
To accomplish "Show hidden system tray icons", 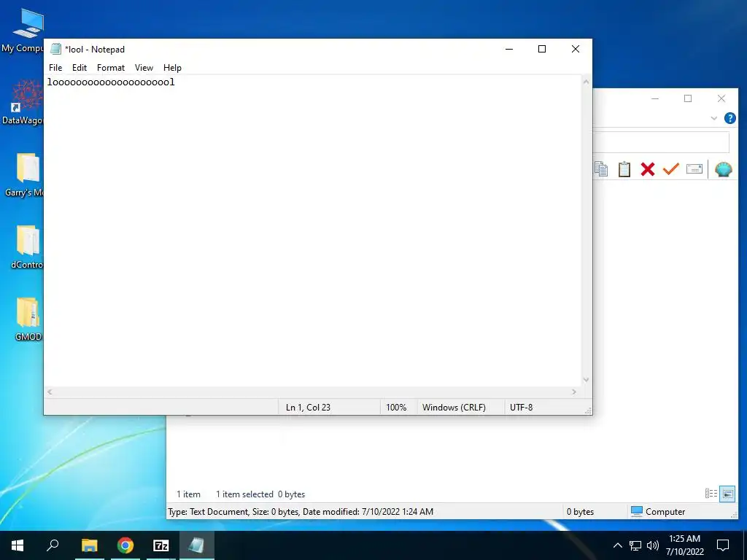I will (x=617, y=545).
